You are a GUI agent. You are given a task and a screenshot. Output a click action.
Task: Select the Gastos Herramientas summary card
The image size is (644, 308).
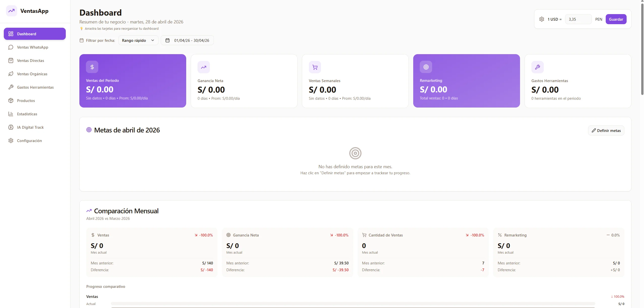(578, 81)
